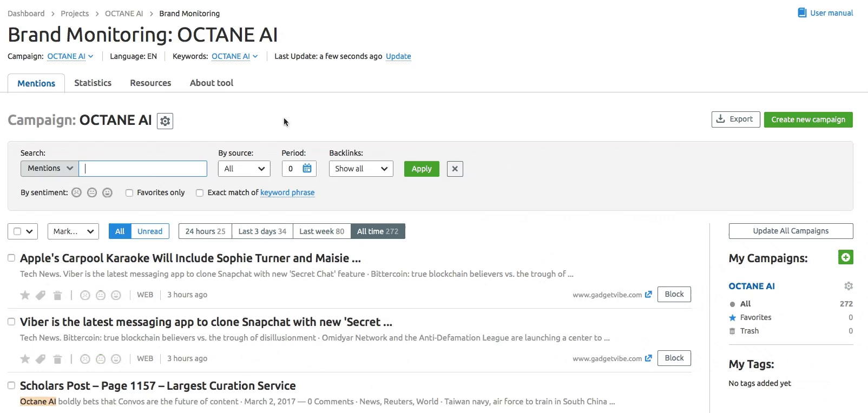This screenshot has width=868, height=413.
Task: Click the Update link beside Last Update
Action: click(398, 56)
